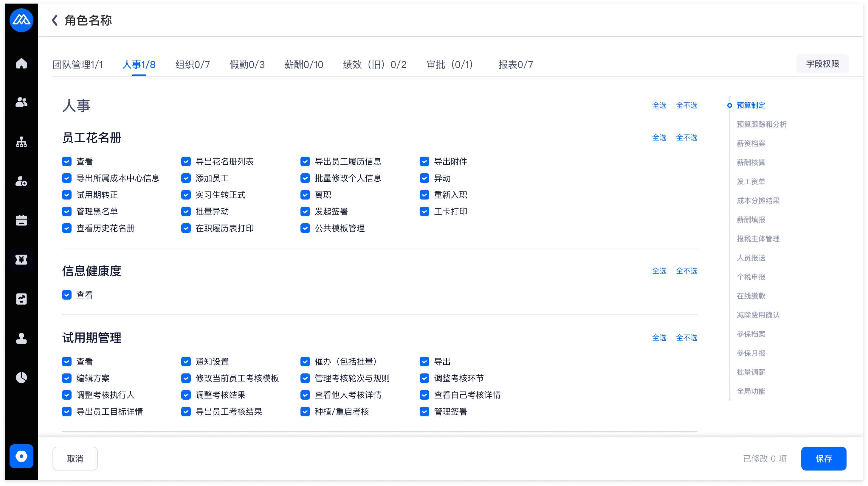Click 全选 for 信息健康度

(659, 271)
